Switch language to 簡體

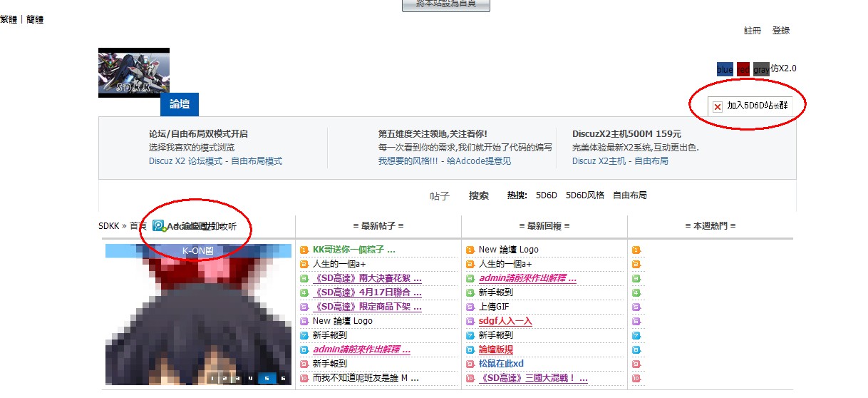tap(35, 20)
